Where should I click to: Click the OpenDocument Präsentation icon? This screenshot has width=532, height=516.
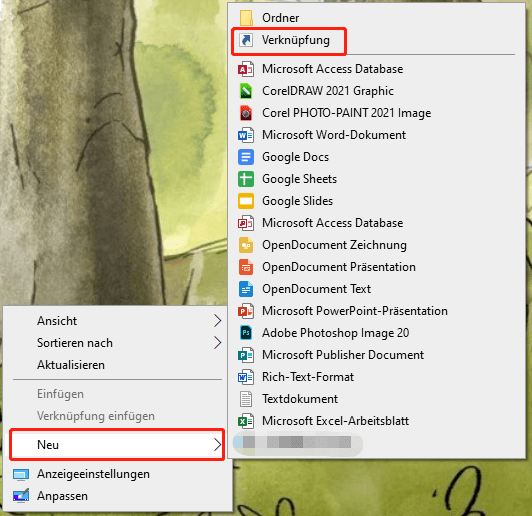[246, 267]
